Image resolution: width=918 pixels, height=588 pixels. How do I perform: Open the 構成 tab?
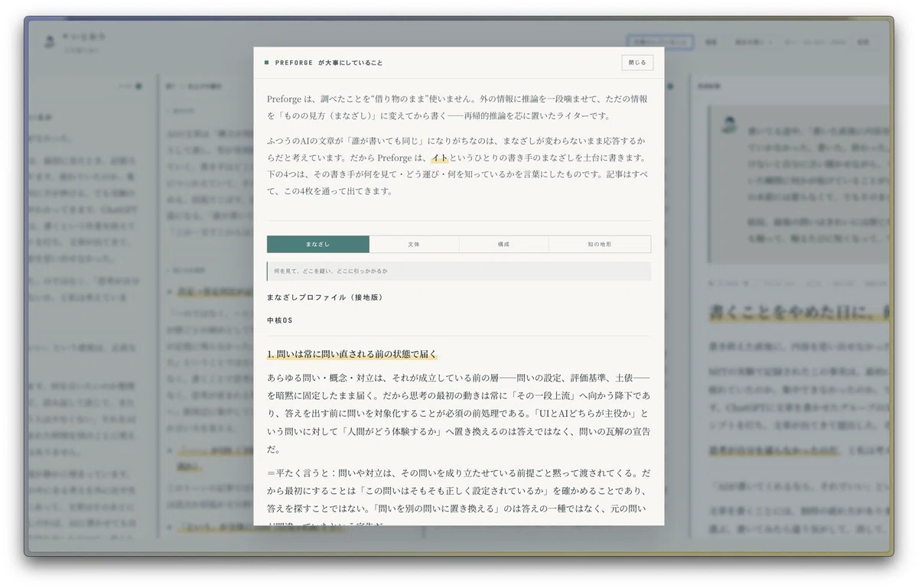(x=503, y=244)
